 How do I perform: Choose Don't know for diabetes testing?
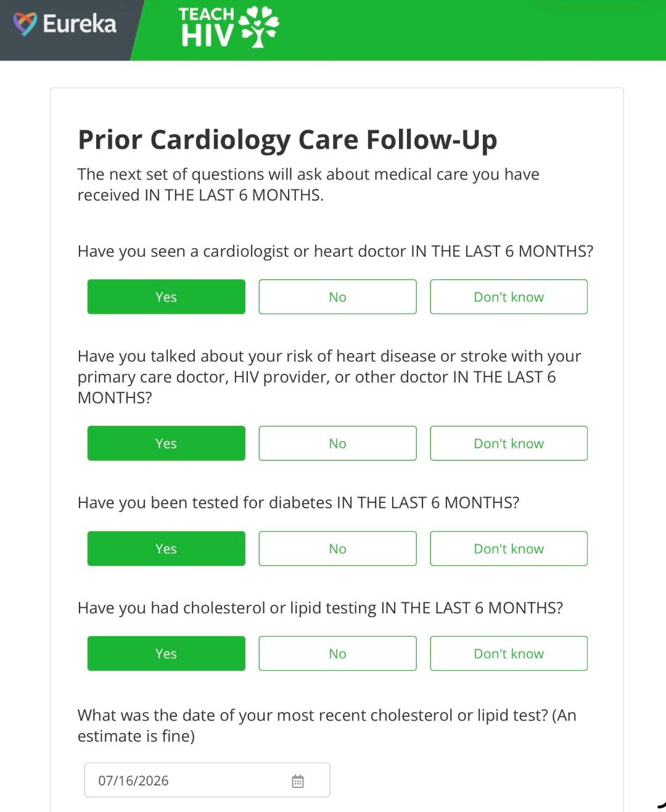(x=509, y=549)
